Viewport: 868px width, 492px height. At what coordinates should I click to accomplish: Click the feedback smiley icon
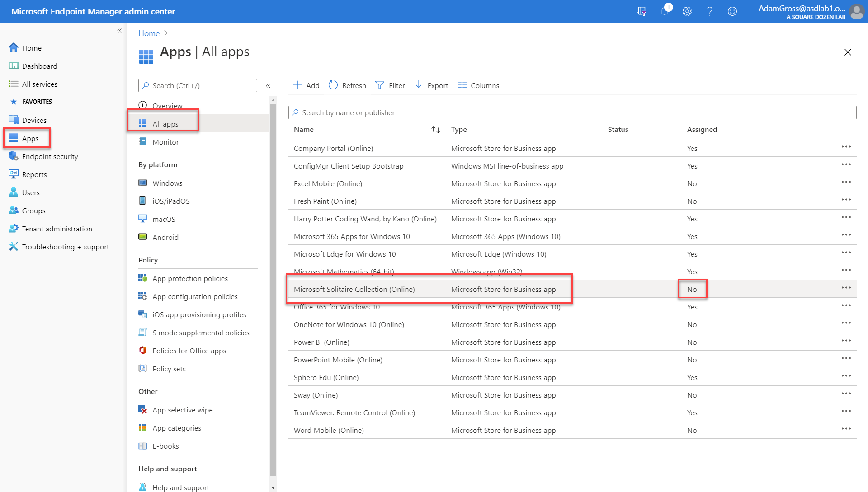pyautogui.click(x=732, y=11)
